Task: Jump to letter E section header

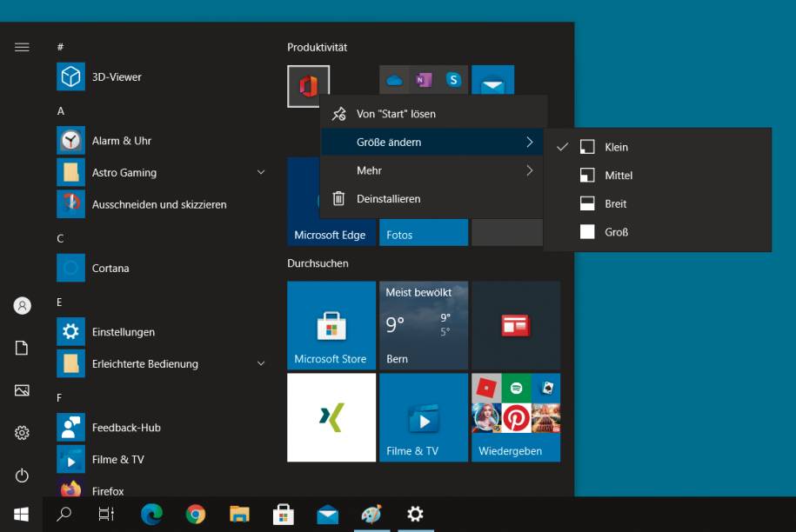Action: point(59,303)
